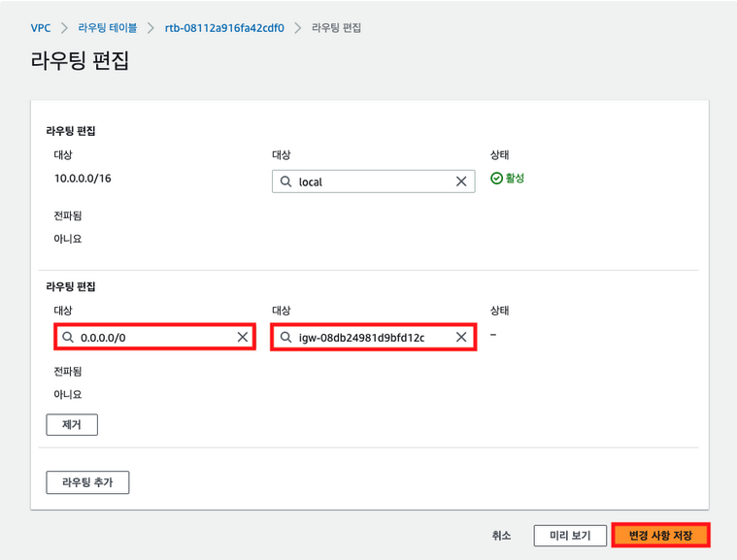Click the 라우팅 추가 button

(x=87, y=482)
